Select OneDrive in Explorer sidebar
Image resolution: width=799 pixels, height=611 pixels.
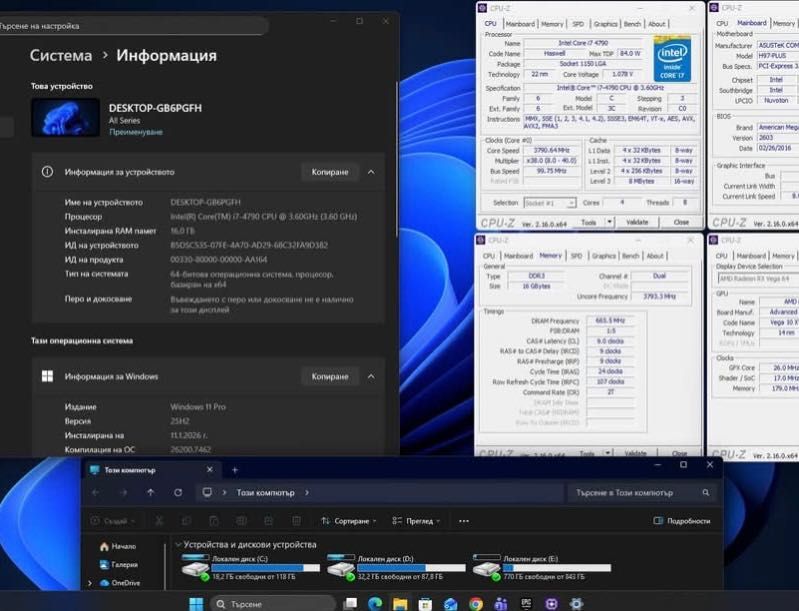[120, 583]
